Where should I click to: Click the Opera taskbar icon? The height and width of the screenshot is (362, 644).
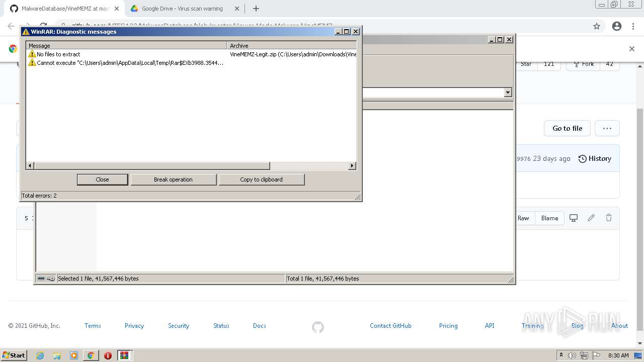(108, 355)
